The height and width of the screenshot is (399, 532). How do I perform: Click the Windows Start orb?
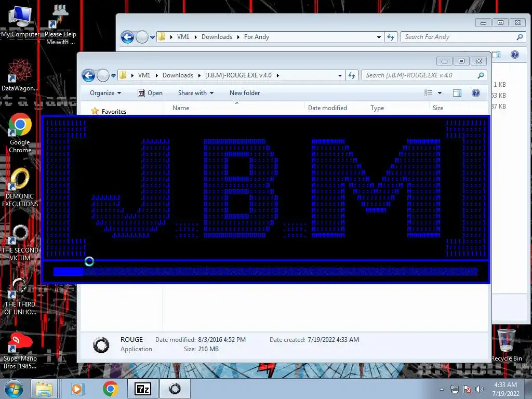14,389
